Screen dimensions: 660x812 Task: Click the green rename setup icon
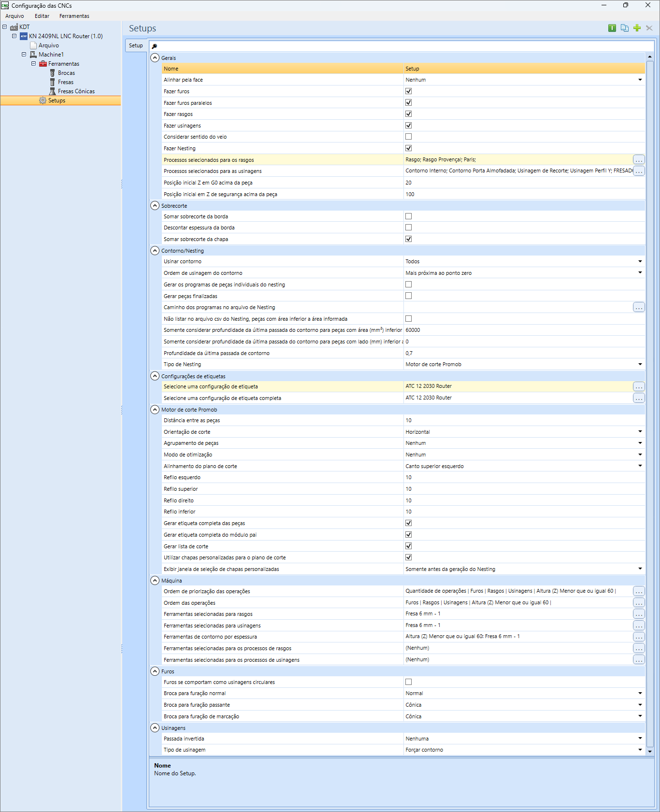click(x=612, y=28)
